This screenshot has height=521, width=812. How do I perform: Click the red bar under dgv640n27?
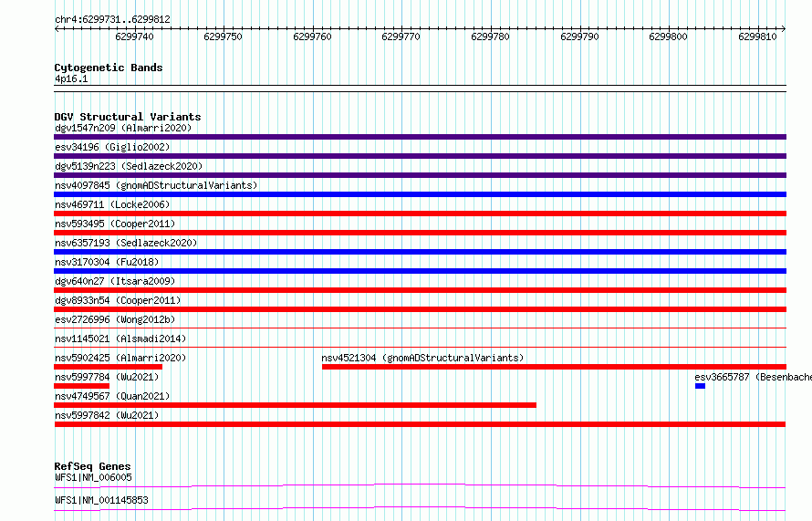coord(420,290)
